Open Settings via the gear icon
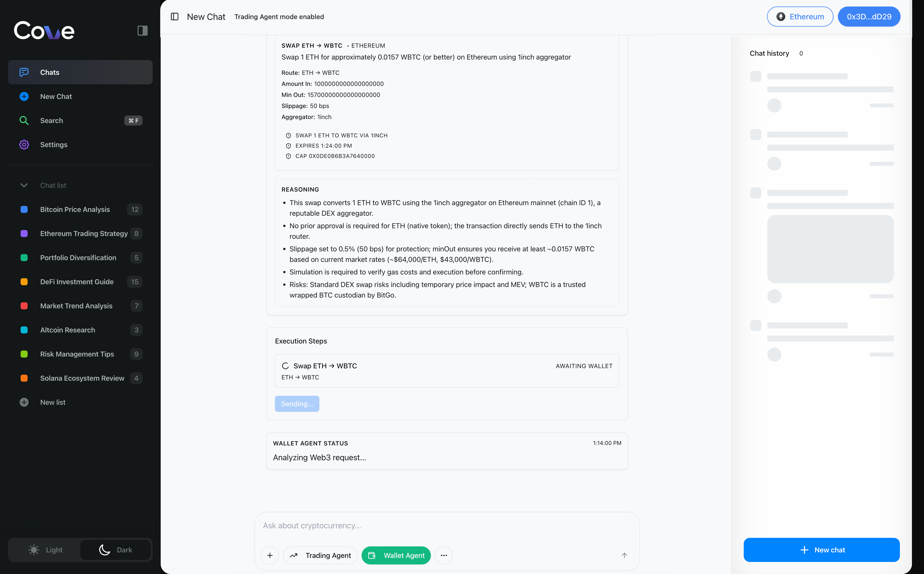Image resolution: width=924 pixels, height=574 pixels. coord(24,145)
